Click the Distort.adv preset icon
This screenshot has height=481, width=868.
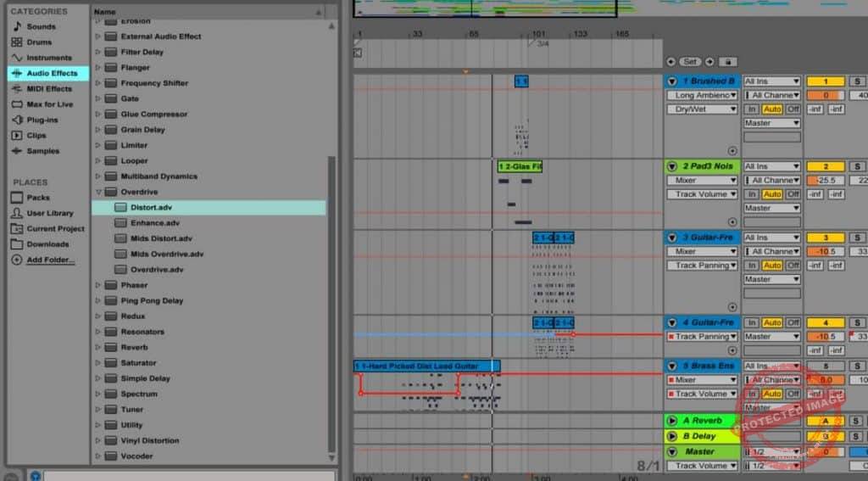point(120,207)
